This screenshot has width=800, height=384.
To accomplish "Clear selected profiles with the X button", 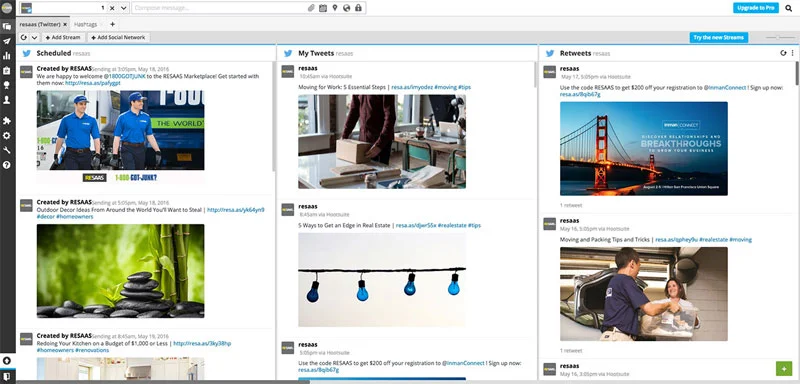I will (x=112, y=8).
